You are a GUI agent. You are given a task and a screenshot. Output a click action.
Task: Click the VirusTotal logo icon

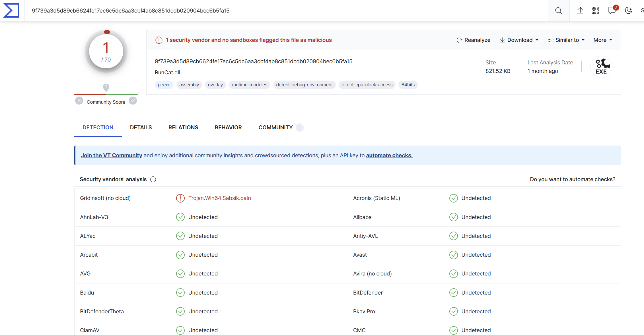click(11, 10)
